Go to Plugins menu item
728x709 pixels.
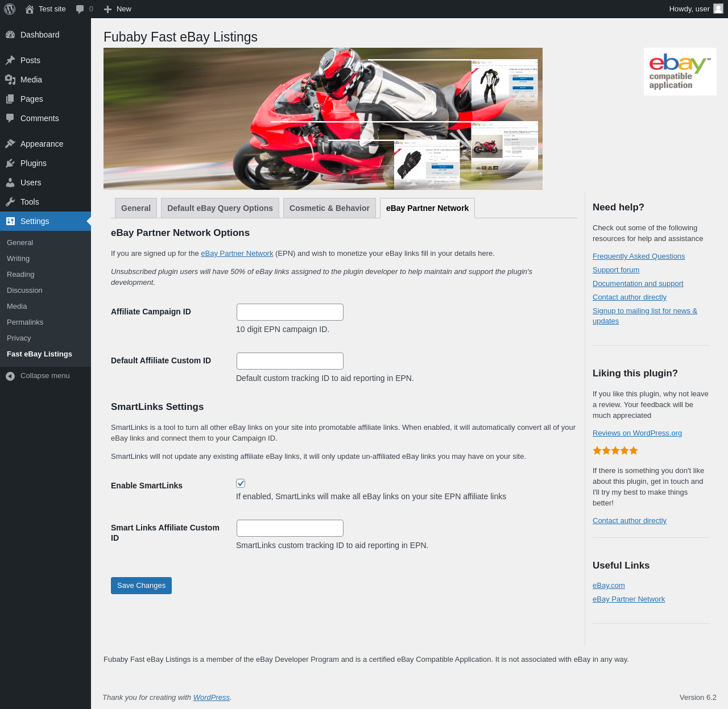click(x=45, y=163)
